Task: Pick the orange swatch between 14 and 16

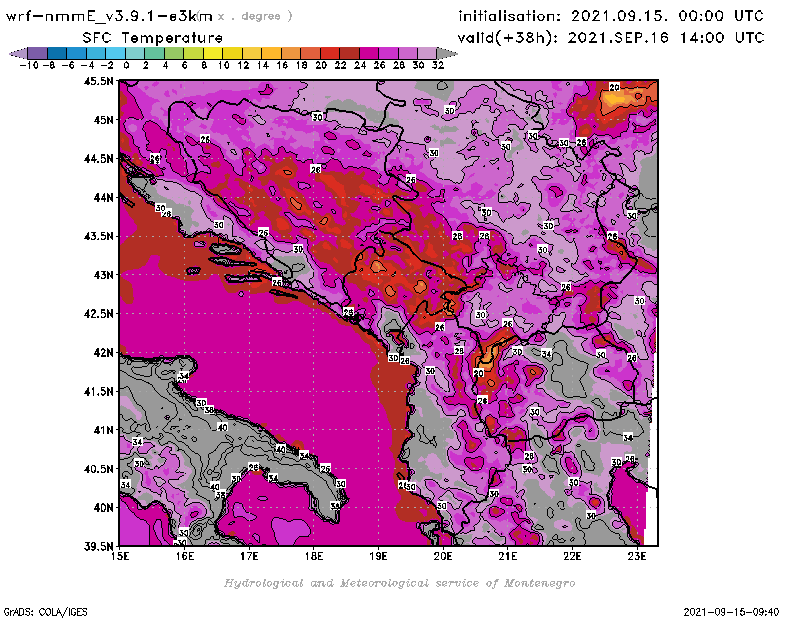Action: 271,53
